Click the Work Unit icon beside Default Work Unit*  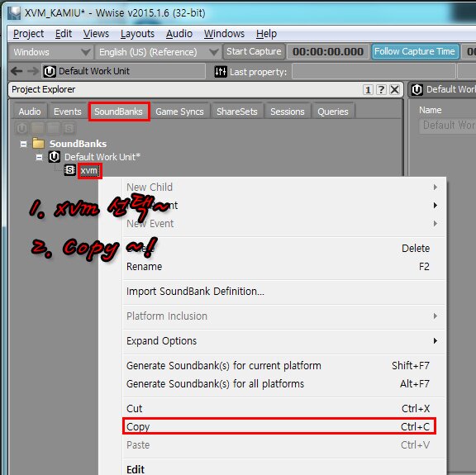click(x=55, y=157)
